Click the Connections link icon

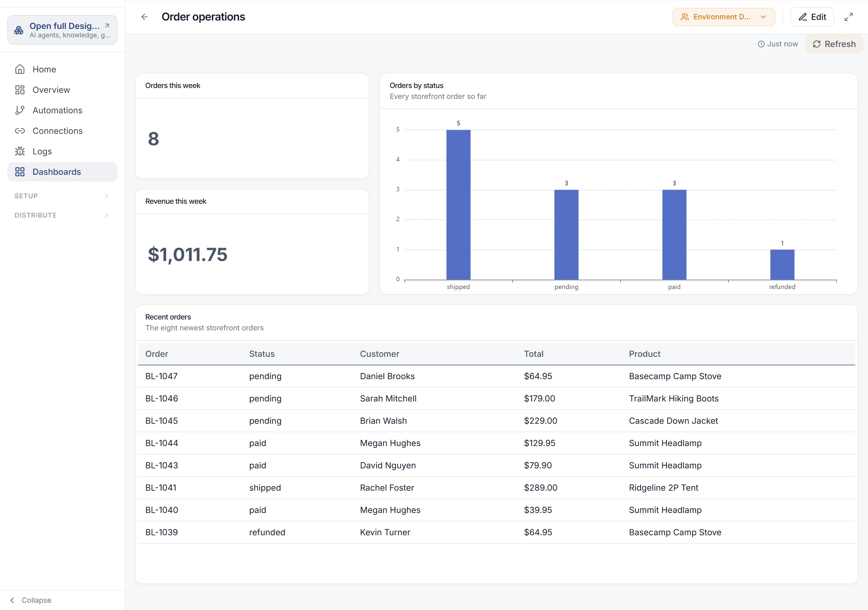pyautogui.click(x=20, y=131)
